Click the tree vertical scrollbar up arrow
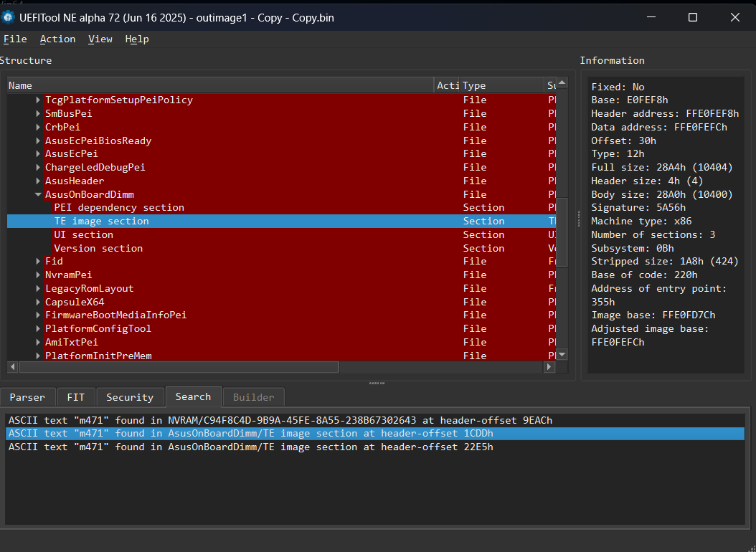Viewport: 756px width, 552px height. 562,83
